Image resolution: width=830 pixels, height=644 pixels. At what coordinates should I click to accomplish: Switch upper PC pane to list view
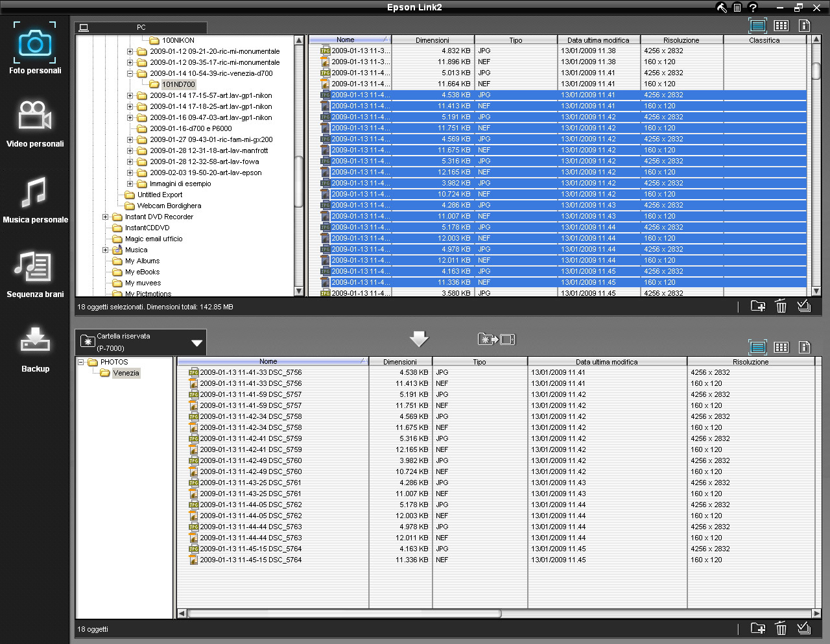757,25
